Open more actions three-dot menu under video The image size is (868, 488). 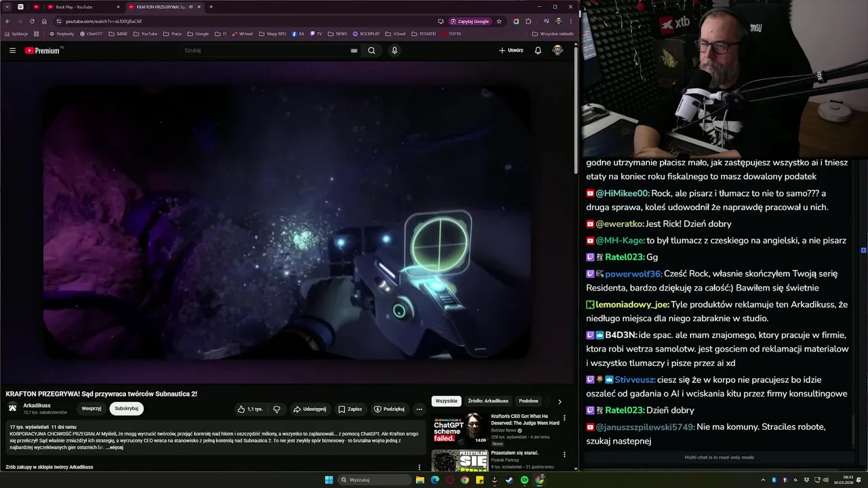tap(419, 409)
